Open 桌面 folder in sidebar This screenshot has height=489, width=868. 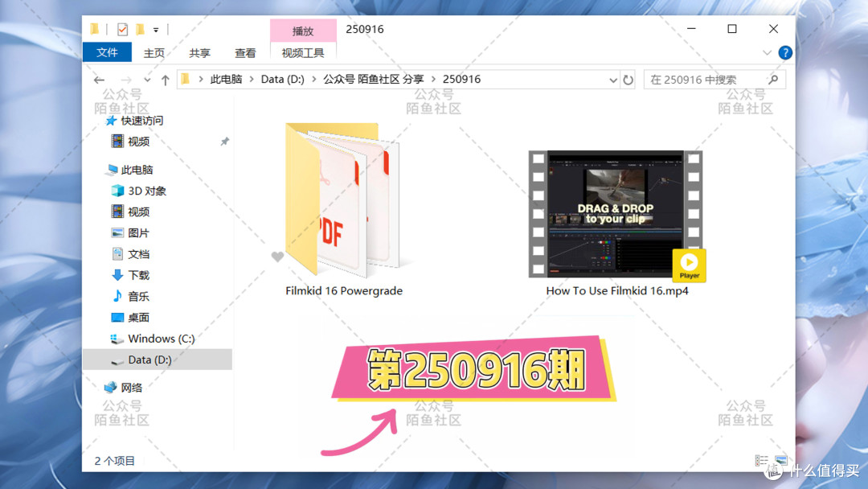[138, 318]
